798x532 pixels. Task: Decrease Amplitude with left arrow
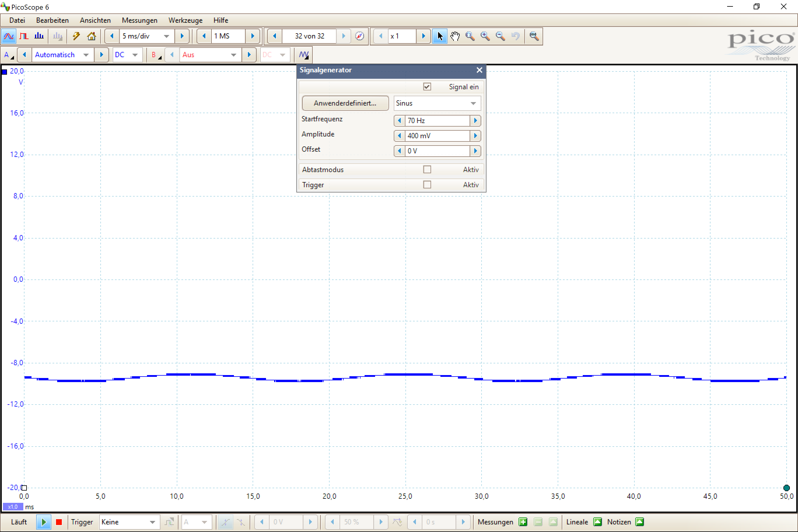pyautogui.click(x=399, y=136)
